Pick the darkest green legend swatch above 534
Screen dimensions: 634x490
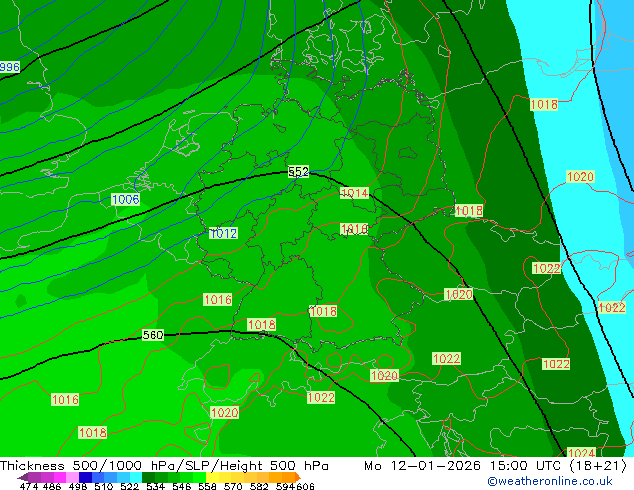click(148, 477)
